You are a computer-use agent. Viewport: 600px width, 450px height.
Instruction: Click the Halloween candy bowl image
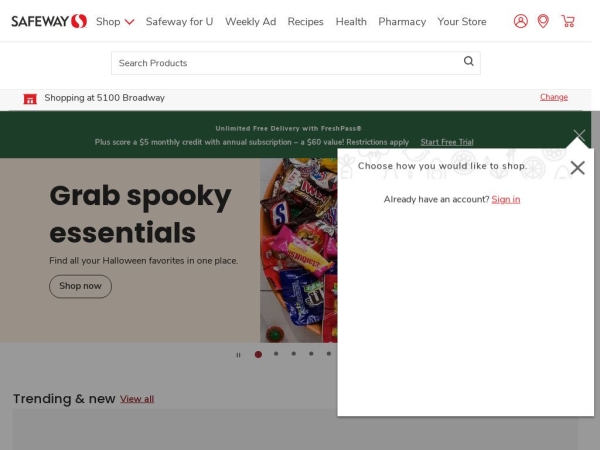click(298, 250)
